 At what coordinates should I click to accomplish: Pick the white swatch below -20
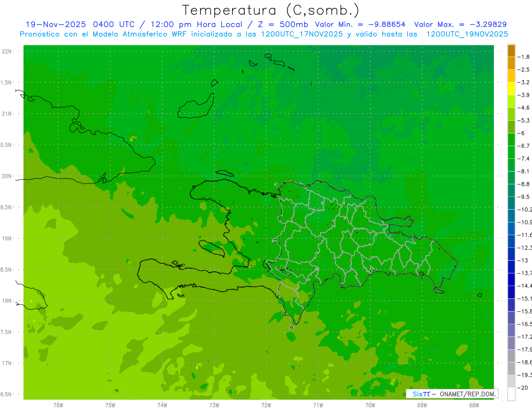511,394
